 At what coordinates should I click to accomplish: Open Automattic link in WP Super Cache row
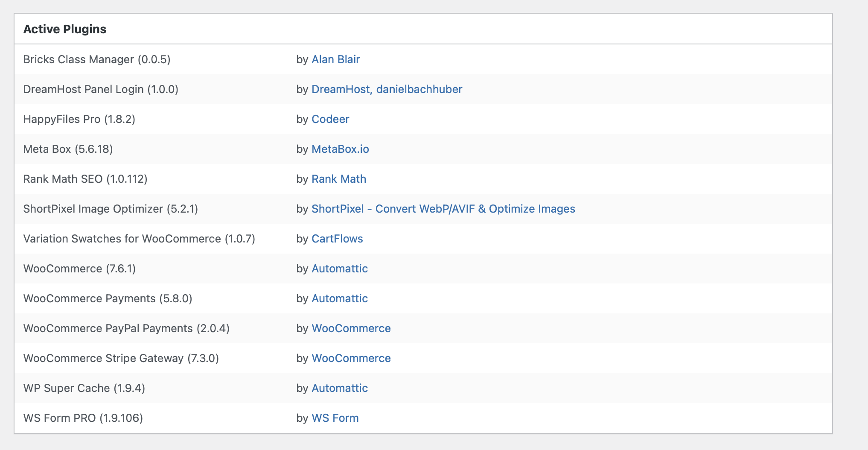pyautogui.click(x=340, y=388)
